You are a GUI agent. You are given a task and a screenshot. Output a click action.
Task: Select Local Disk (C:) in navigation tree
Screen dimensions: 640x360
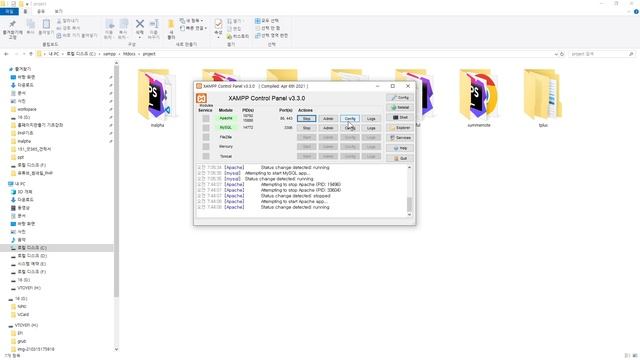point(32,248)
